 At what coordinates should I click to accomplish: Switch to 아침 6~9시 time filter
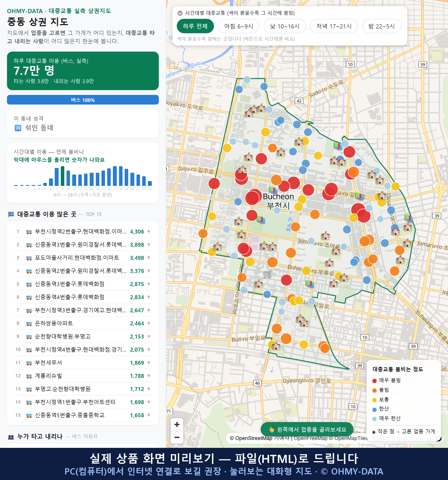pos(238,26)
